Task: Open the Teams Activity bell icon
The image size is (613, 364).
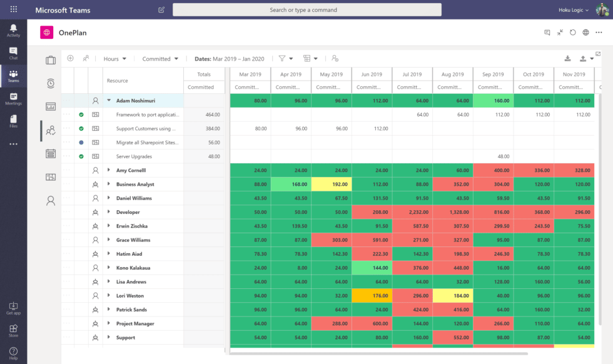Action: tap(13, 31)
